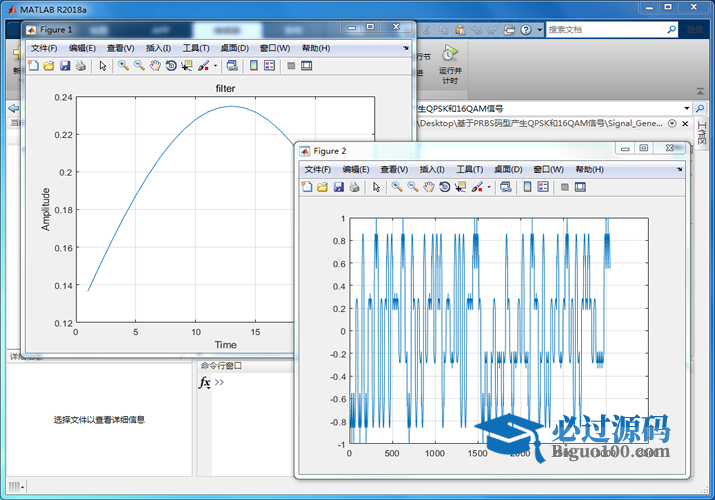715x500 pixels.
Task: Open 帮助(H) menu in Figure 2
Action: coord(589,170)
